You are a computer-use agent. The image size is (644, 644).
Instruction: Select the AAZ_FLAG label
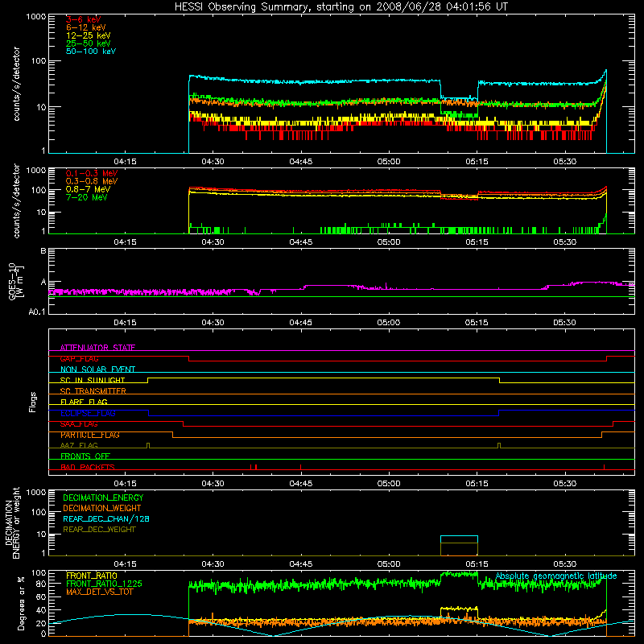pyautogui.click(x=79, y=445)
